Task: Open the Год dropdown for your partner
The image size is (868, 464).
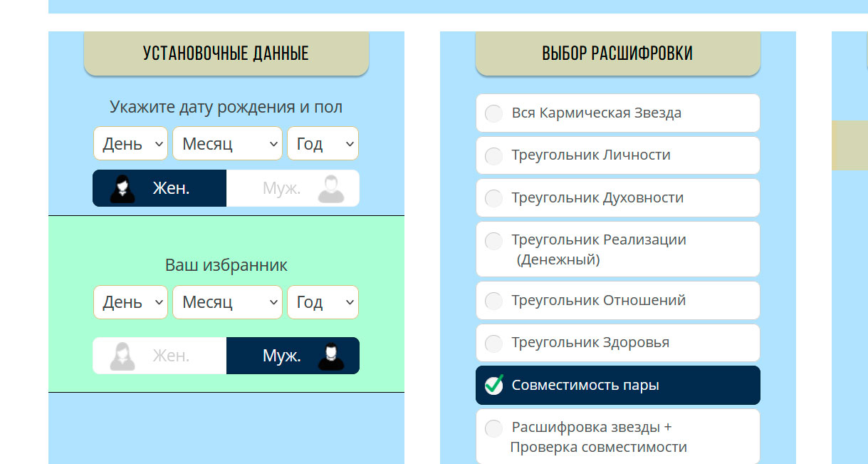Action: (323, 301)
